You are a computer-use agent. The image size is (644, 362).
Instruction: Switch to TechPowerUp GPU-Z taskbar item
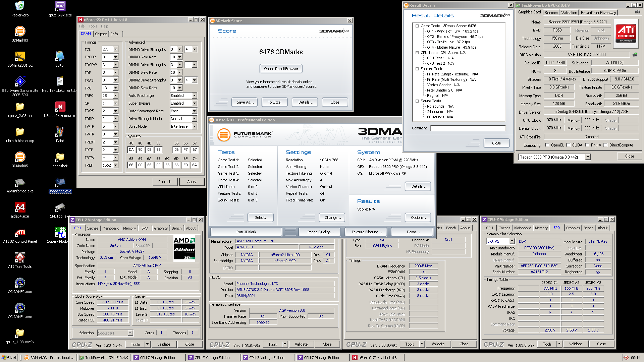(x=104, y=358)
